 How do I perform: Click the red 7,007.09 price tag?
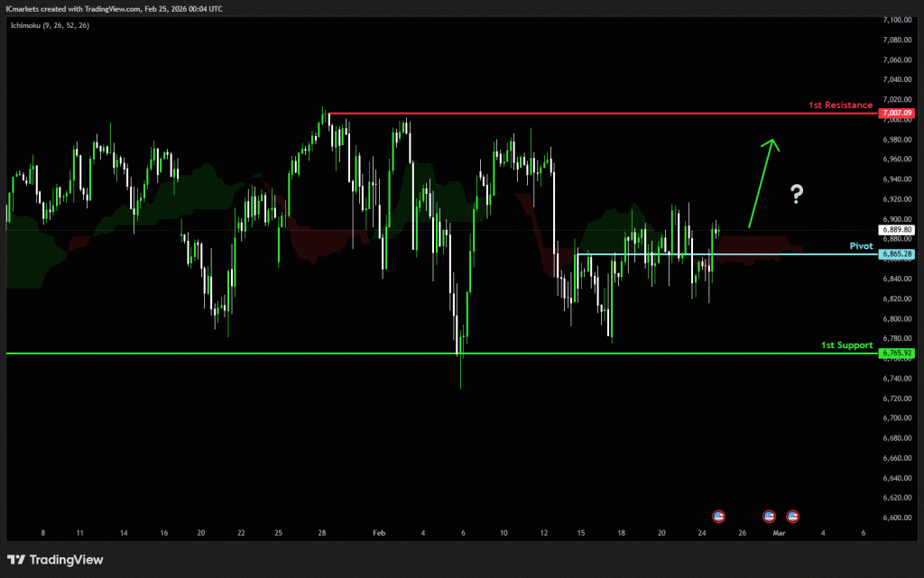tap(899, 113)
